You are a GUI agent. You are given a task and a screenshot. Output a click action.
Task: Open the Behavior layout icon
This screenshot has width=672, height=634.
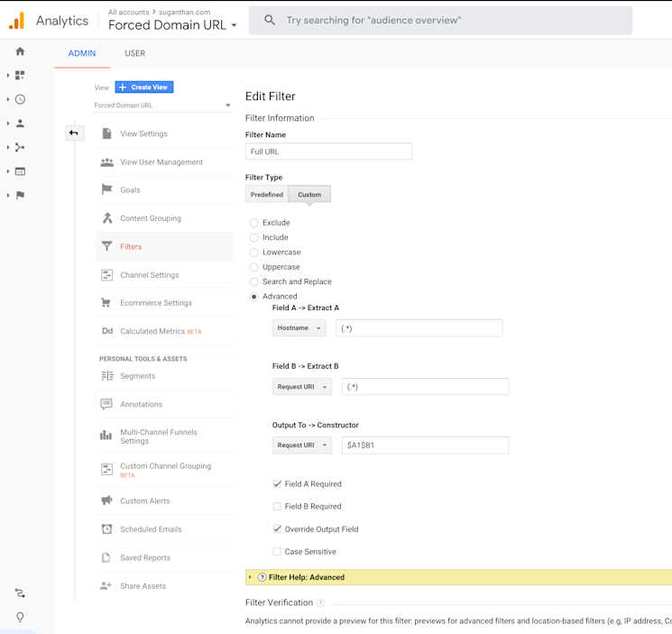pos(20,171)
